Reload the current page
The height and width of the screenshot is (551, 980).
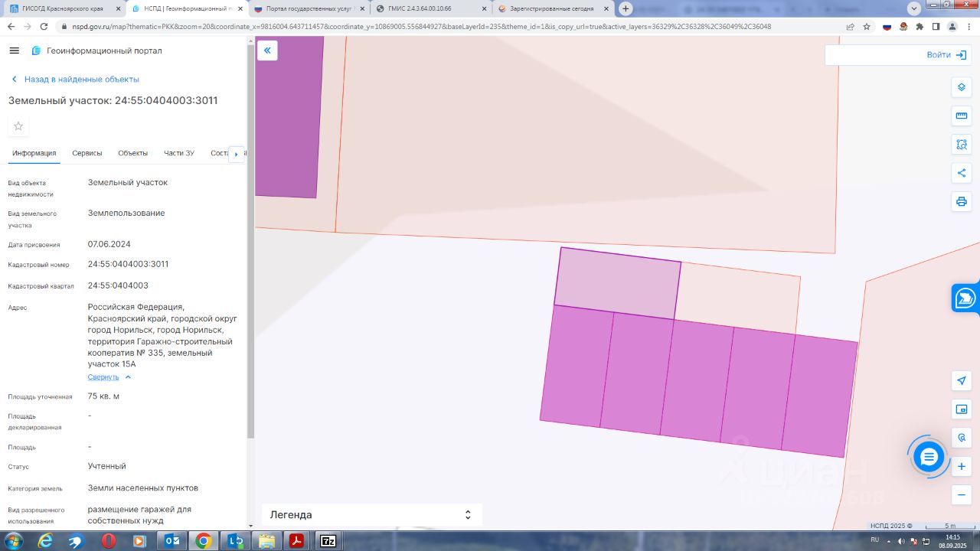(44, 26)
